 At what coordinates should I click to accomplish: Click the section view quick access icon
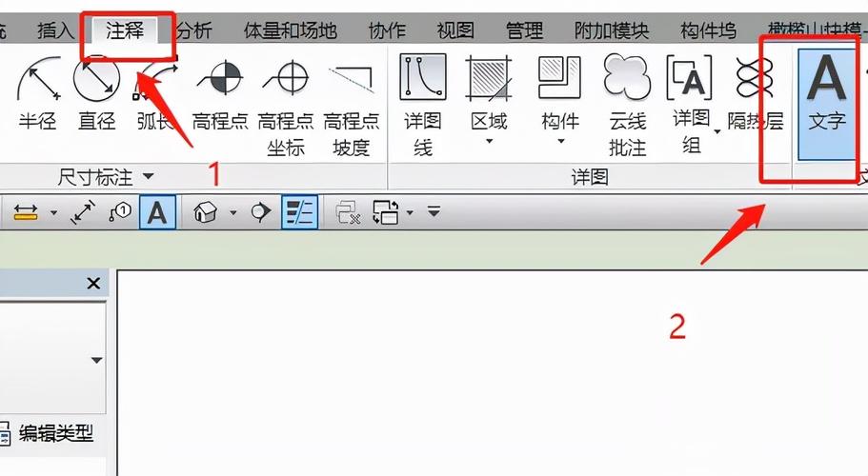(261, 212)
